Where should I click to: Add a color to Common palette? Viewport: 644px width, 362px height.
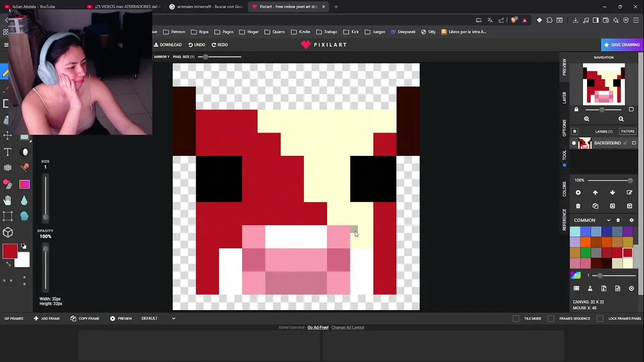pyautogui.click(x=631, y=220)
